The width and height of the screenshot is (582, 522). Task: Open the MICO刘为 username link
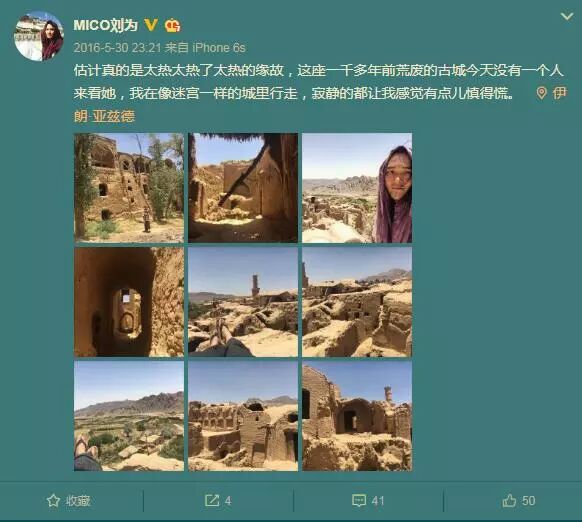click(105, 25)
